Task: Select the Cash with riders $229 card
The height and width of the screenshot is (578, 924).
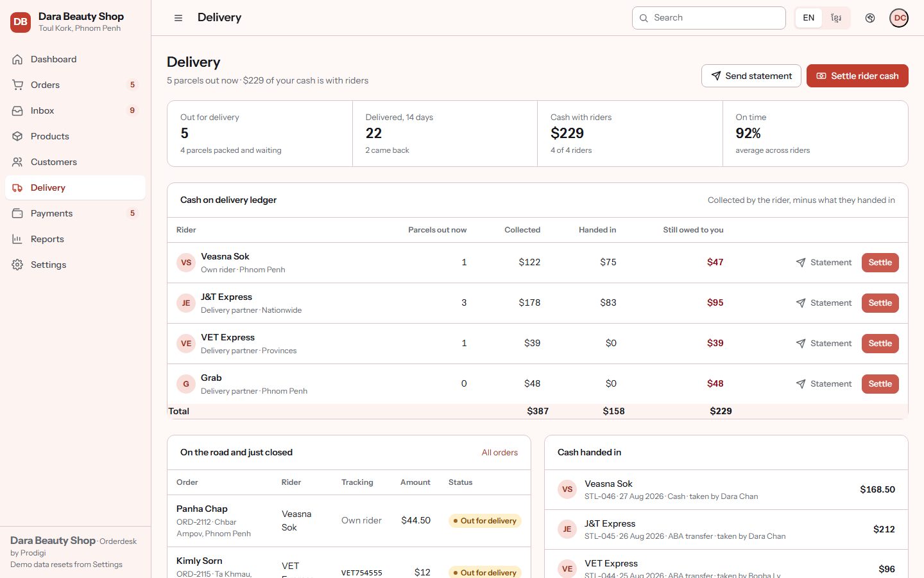Action: click(x=630, y=134)
